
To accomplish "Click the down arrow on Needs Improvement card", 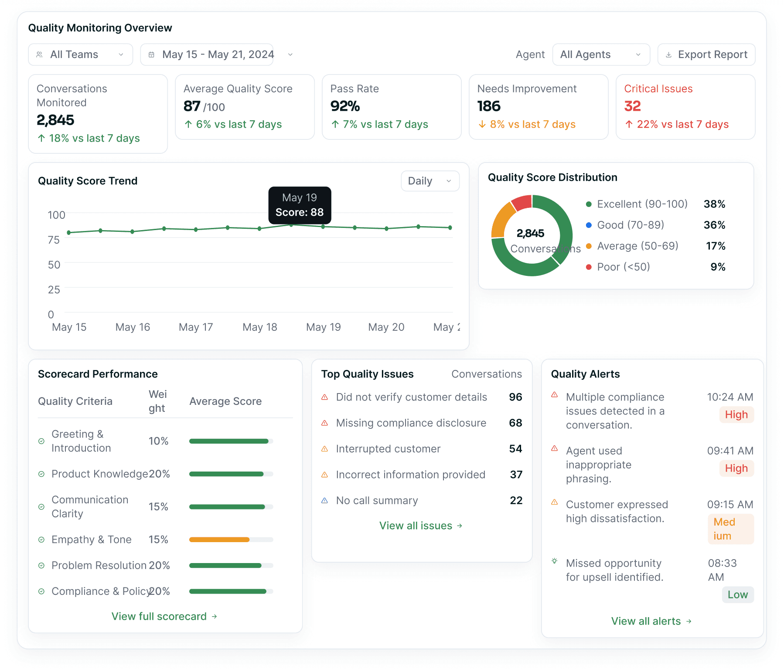I will click(482, 124).
